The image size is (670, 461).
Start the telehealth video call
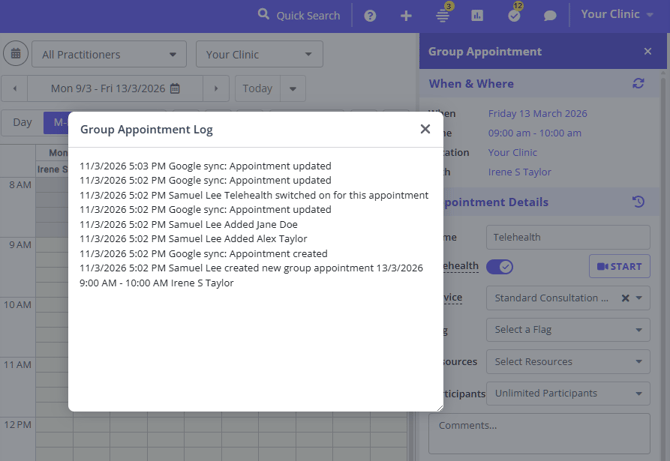[619, 267]
